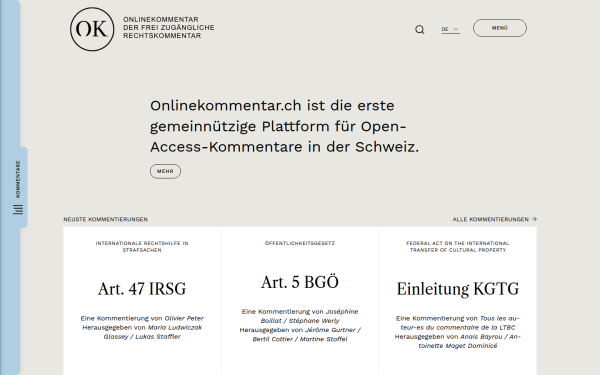
Task: Click the list icon on Kommentare tab
Action: click(18, 209)
